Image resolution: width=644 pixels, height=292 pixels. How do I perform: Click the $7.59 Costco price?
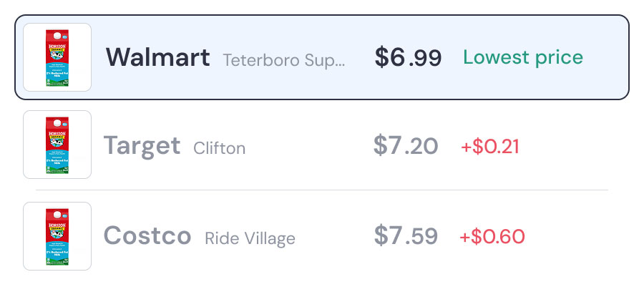pyautogui.click(x=405, y=236)
